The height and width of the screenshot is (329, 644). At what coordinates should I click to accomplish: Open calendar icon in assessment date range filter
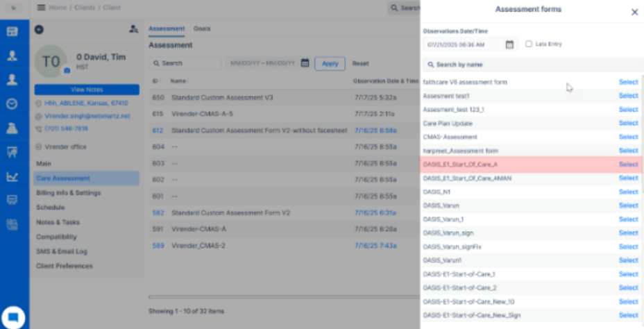pos(304,63)
